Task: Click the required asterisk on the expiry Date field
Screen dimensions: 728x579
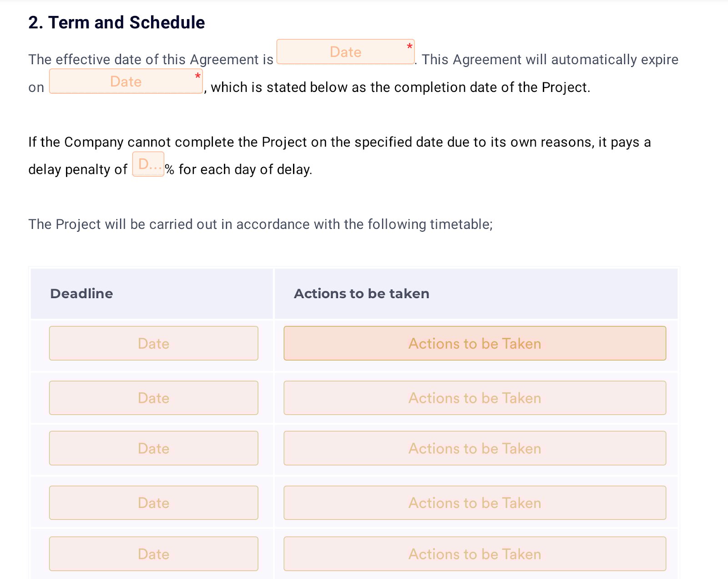Action: click(197, 76)
